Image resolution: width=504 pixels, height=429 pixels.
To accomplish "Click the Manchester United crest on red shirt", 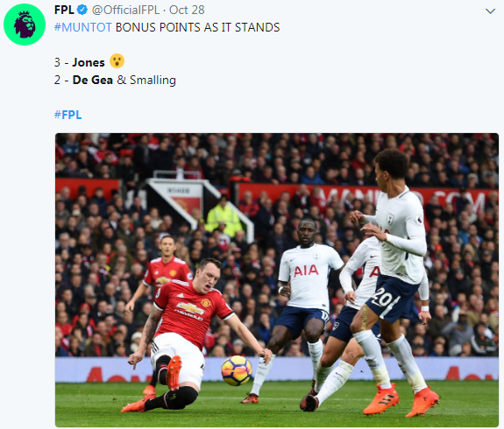I will click(206, 302).
